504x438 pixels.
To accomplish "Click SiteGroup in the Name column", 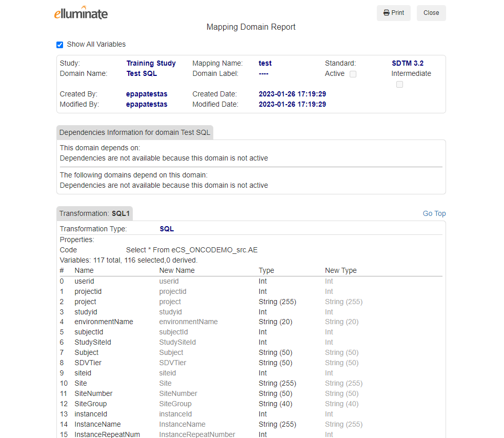I will pos(90,404).
